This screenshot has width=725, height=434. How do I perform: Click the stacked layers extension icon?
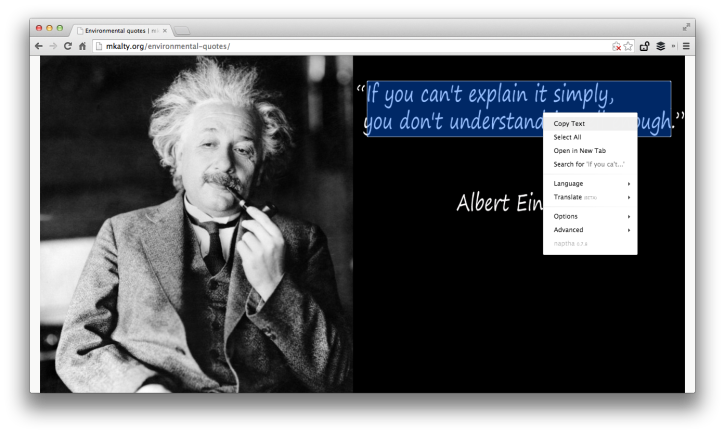click(660, 46)
